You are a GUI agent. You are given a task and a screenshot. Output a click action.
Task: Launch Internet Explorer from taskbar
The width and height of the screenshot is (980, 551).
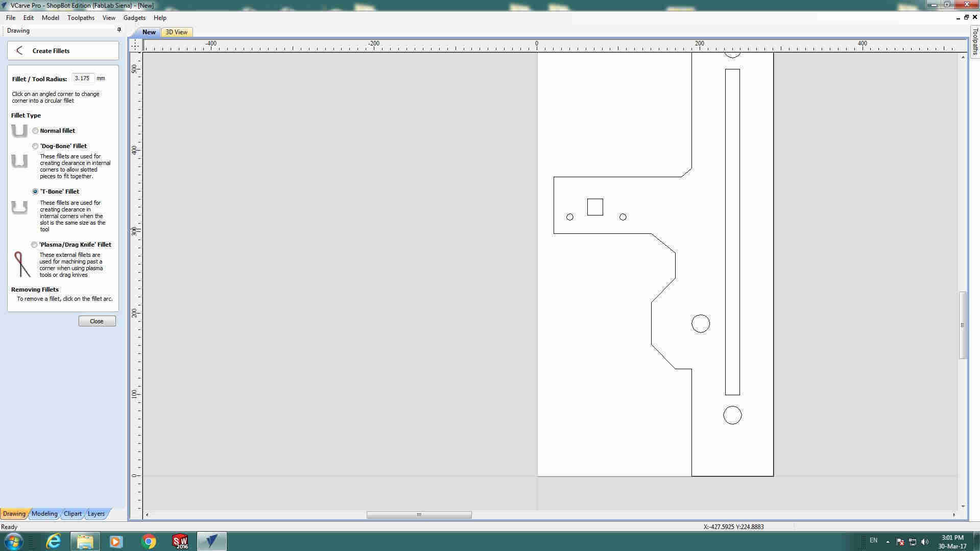pos(53,541)
